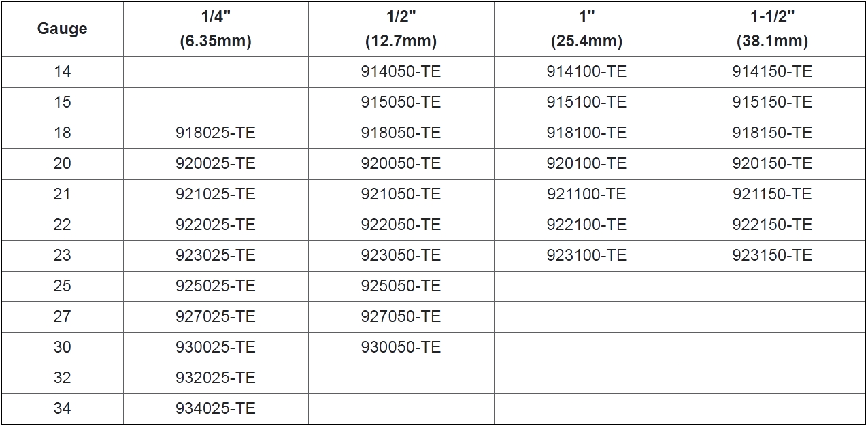Choose part number 920150-TE
This screenshot has height=426, width=868.
(x=772, y=163)
